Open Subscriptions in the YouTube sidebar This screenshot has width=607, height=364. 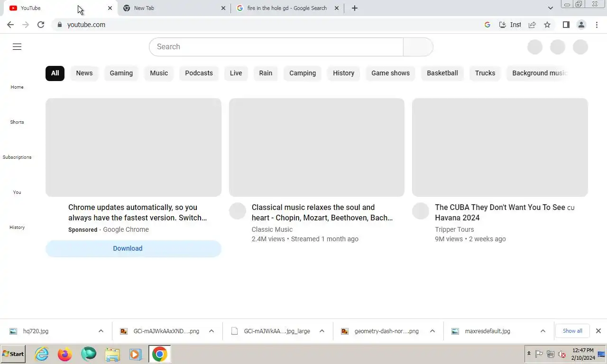coord(17,151)
